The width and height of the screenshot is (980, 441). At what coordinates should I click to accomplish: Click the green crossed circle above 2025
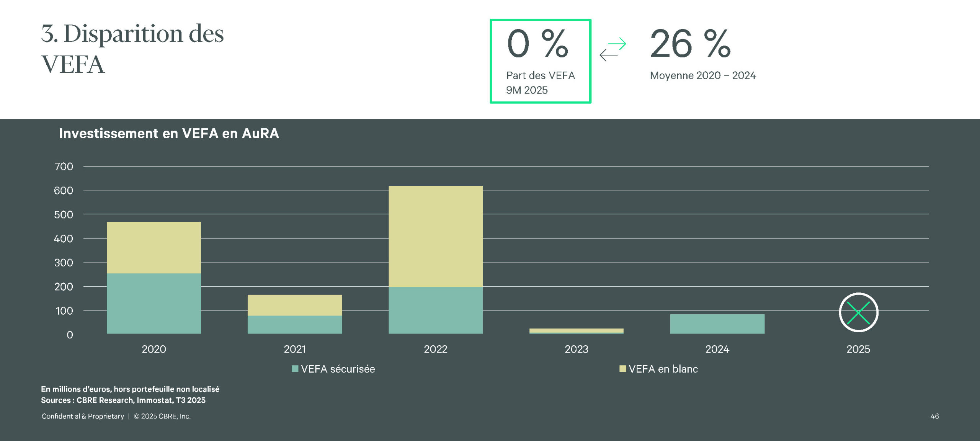(x=858, y=312)
